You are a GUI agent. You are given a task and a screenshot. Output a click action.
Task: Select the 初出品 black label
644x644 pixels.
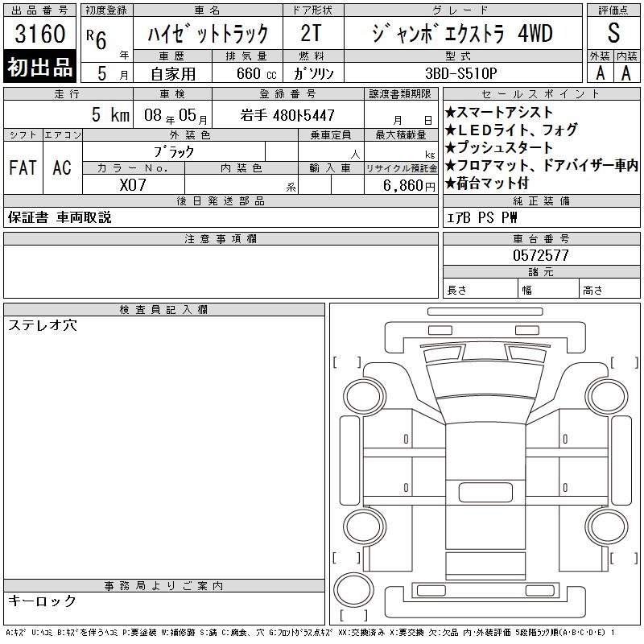tap(39, 66)
